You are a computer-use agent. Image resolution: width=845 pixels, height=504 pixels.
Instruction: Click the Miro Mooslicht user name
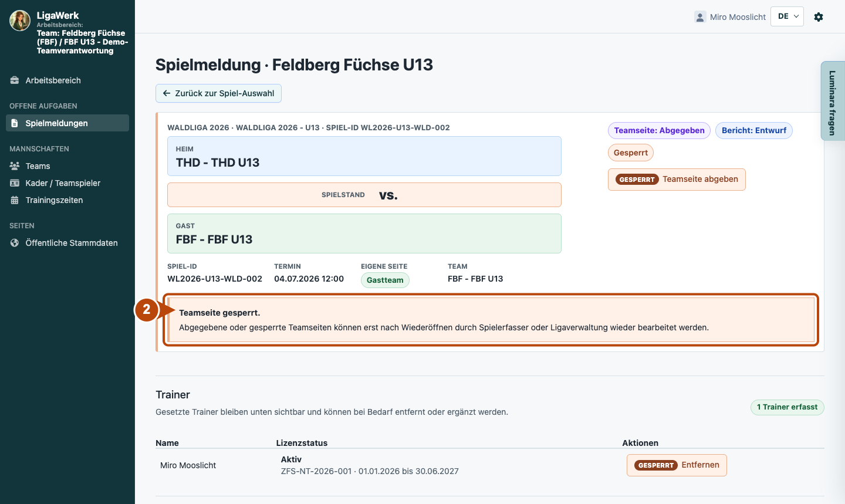click(x=738, y=17)
